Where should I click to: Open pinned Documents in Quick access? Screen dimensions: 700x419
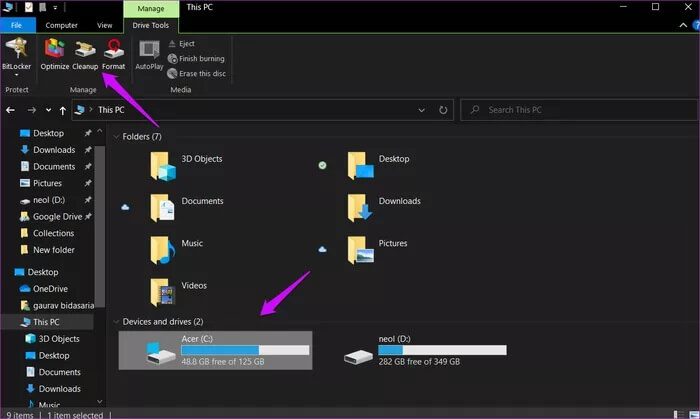[x=54, y=166]
